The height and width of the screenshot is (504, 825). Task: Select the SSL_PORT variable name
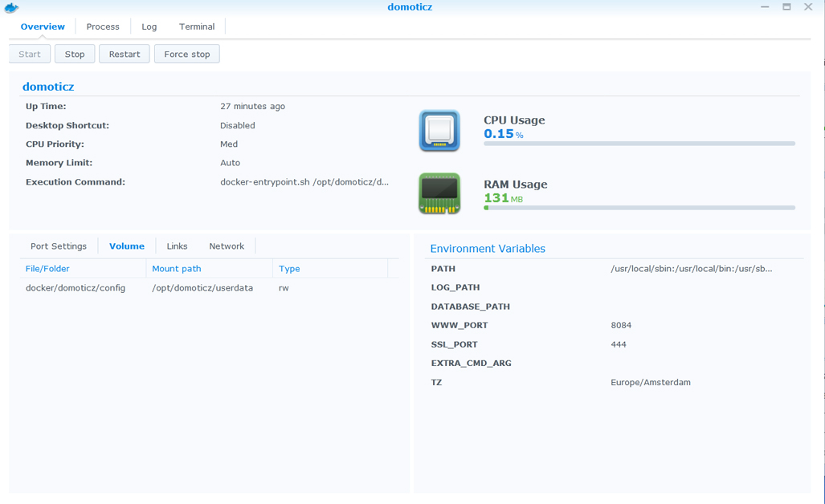(x=454, y=344)
